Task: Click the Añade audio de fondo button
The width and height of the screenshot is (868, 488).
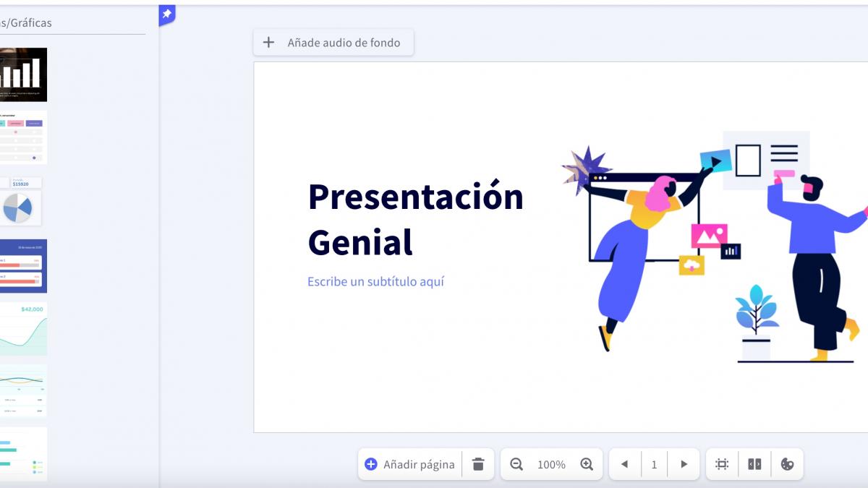Action: (x=333, y=43)
